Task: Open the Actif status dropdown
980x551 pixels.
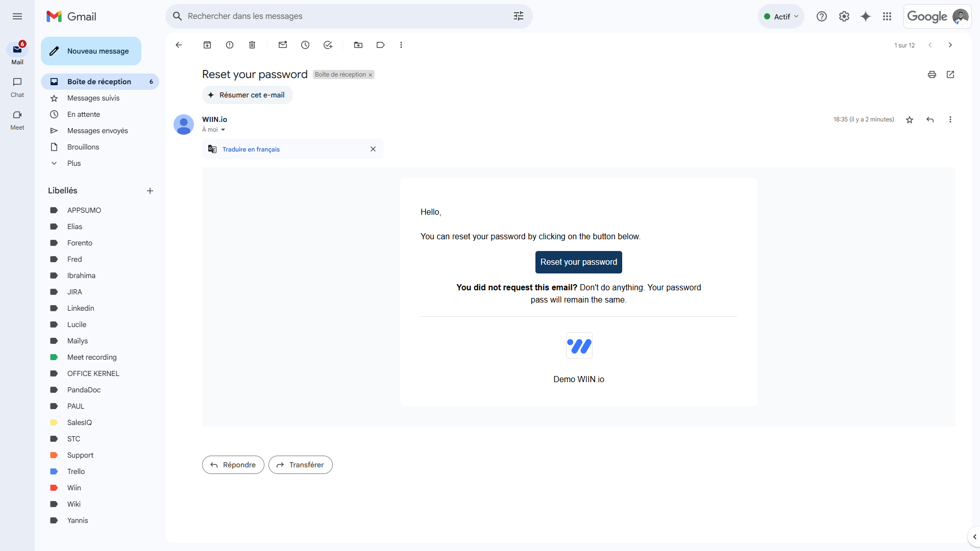Action: click(781, 16)
